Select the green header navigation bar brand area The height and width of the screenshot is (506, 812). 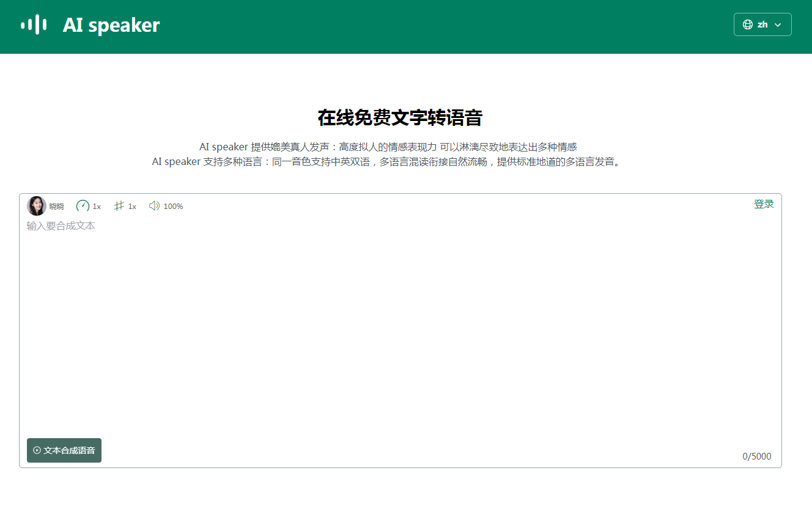(x=89, y=25)
